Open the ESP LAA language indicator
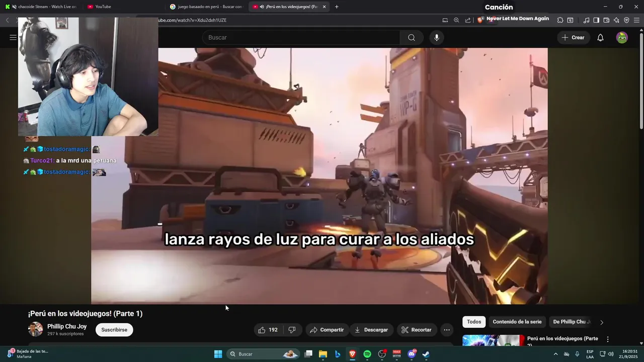This screenshot has width=644, height=362. 590,354
